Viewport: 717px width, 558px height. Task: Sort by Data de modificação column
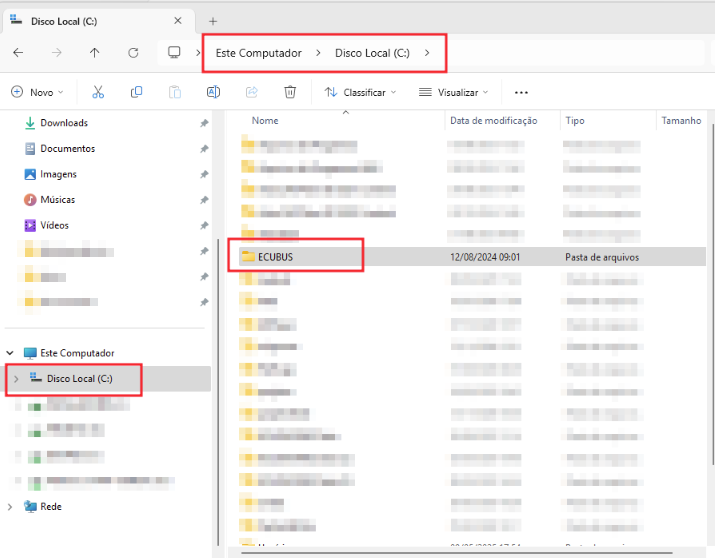493,120
